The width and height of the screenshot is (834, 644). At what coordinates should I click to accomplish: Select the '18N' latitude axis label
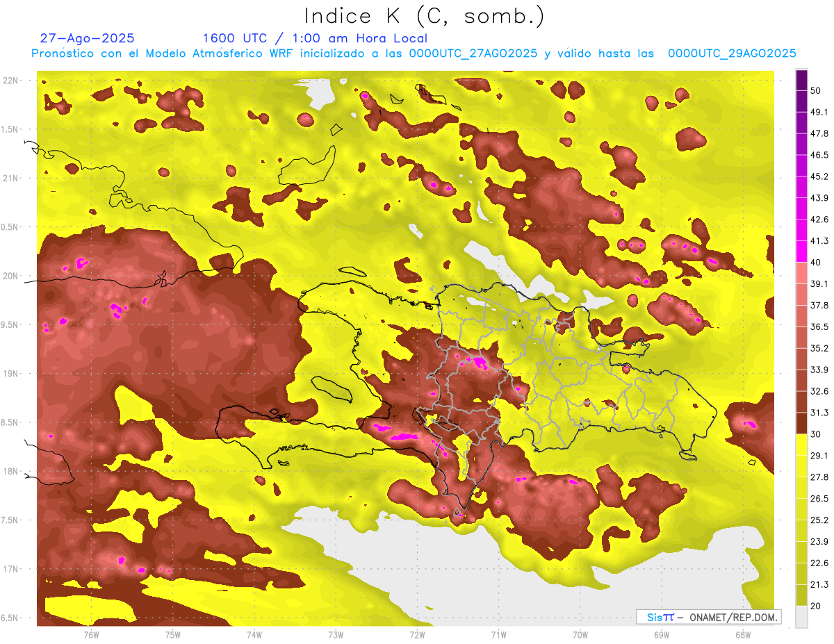(11, 471)
